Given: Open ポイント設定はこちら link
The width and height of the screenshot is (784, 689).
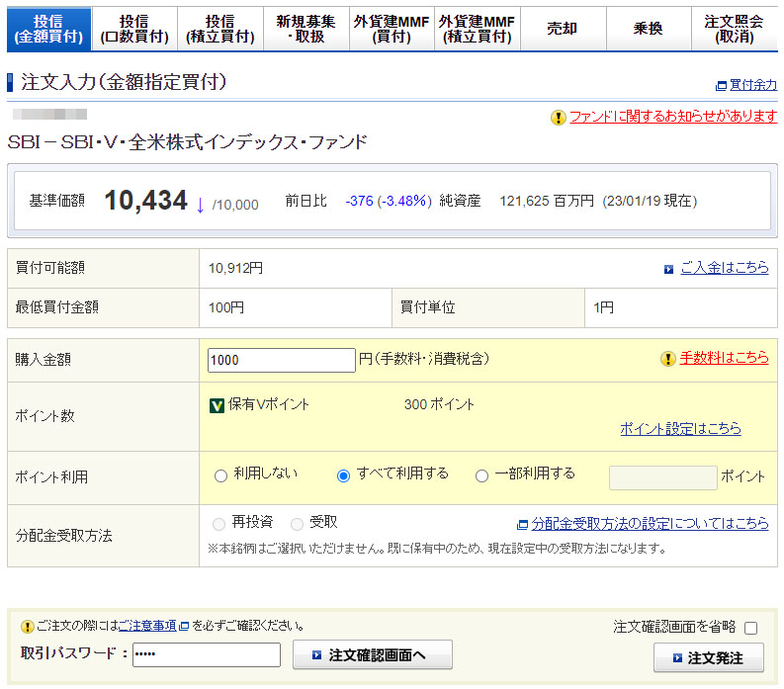Looking at the screenshot, I should coord(680,429).
